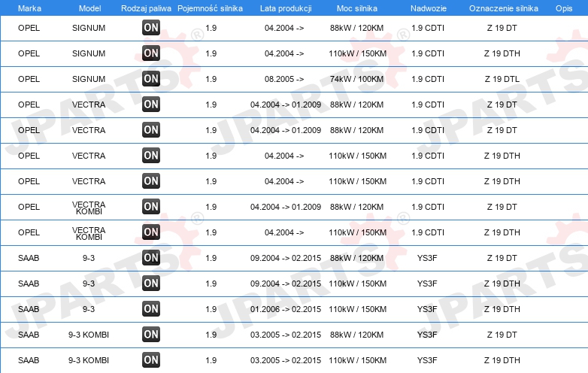The image size is (588, 373).
Task: Click the Rodzaj paliwa column header
Action: (146, 8)
